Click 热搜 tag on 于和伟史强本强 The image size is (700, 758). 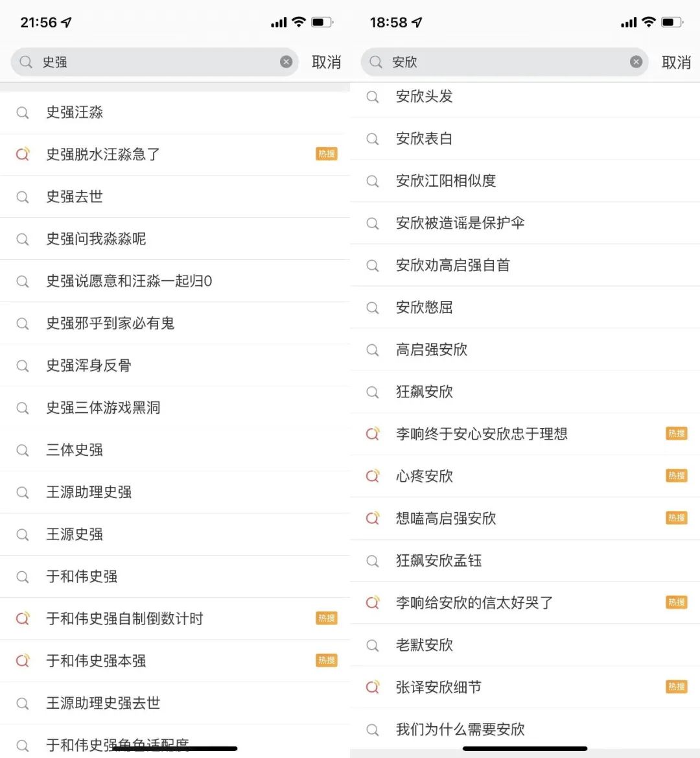pos(326,661)
